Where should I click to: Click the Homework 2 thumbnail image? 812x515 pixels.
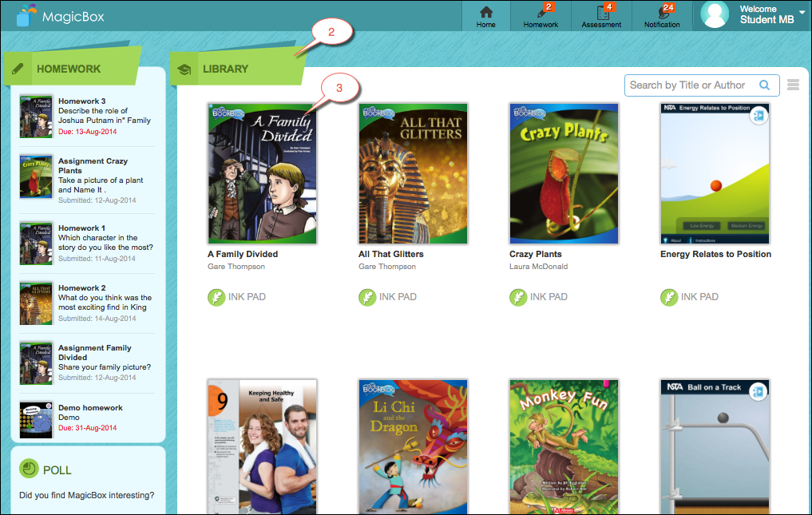pos(36,303)
